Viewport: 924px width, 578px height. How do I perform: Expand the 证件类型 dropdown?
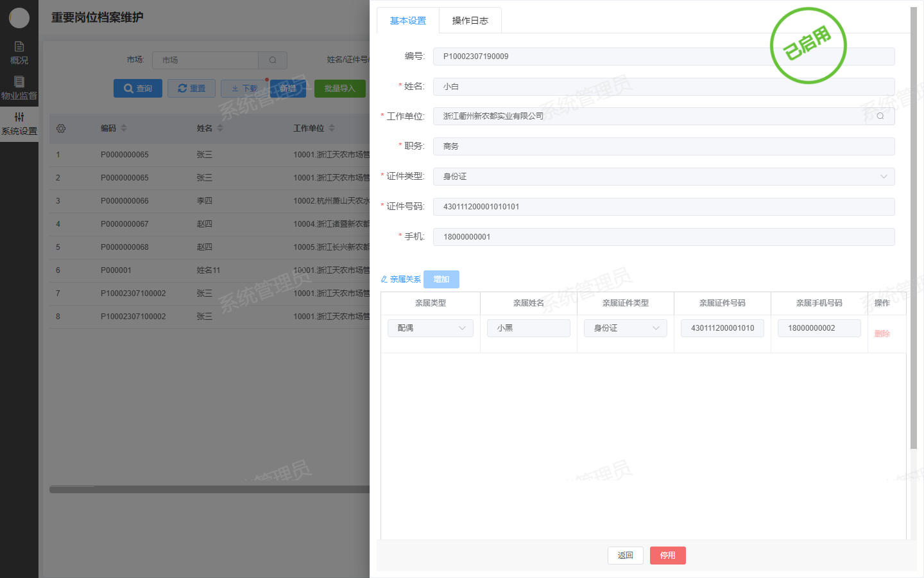[x=663, y=177]
